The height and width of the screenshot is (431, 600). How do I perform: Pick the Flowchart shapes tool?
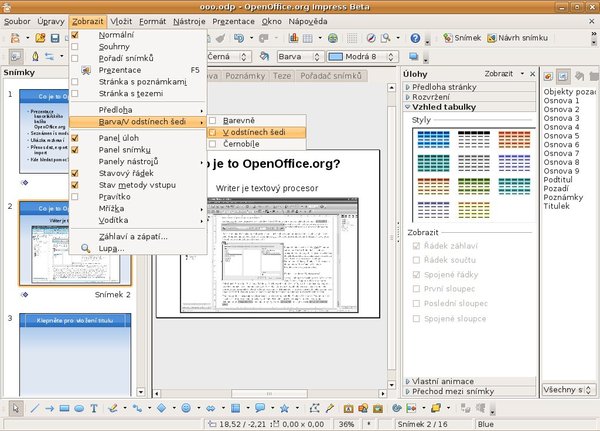[236, 408]
